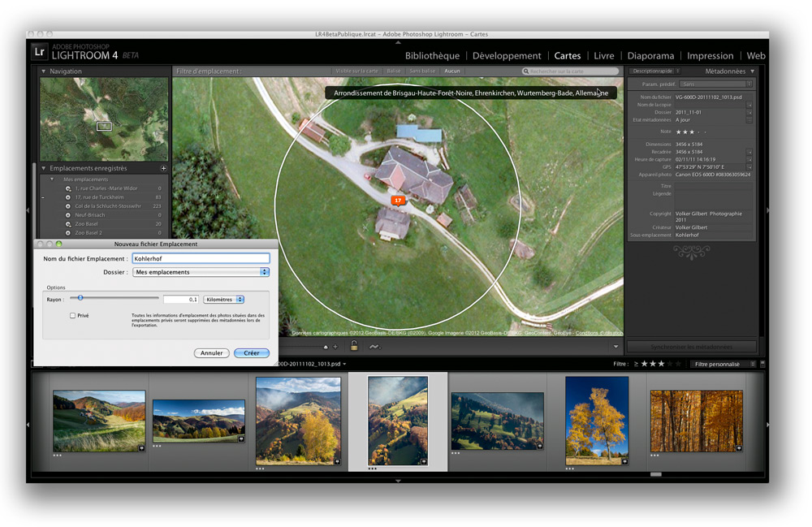
Task: Open the Dossier Mes emplacements dropdown
Action: point(201,272)
